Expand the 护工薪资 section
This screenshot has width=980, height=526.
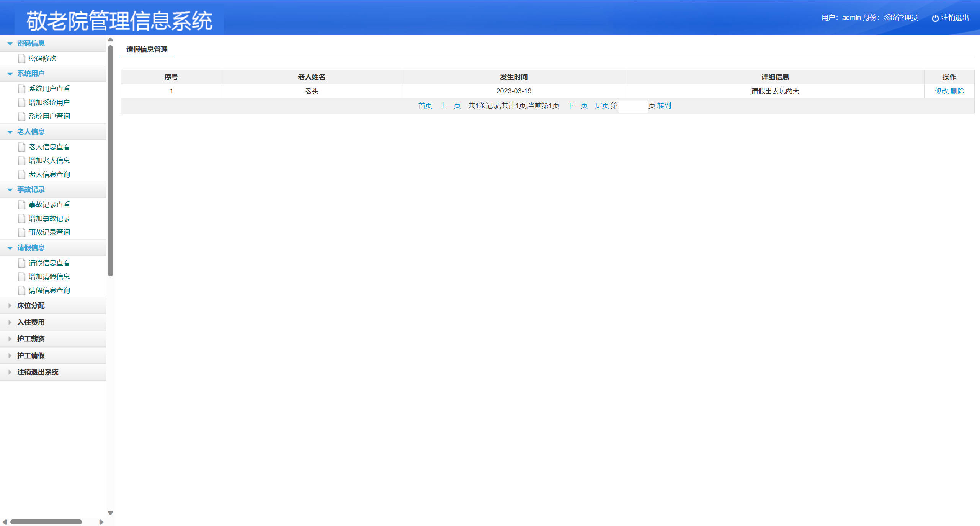[x=31, y=339]
